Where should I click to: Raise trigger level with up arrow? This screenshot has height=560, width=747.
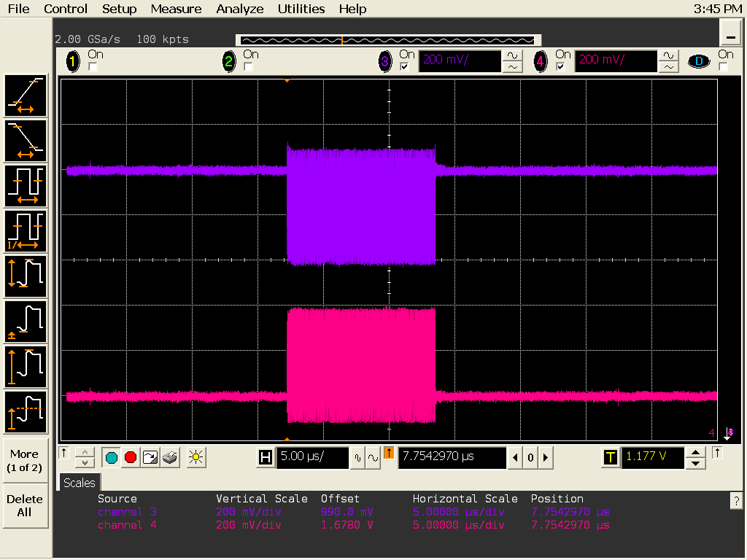coord(695,452)
